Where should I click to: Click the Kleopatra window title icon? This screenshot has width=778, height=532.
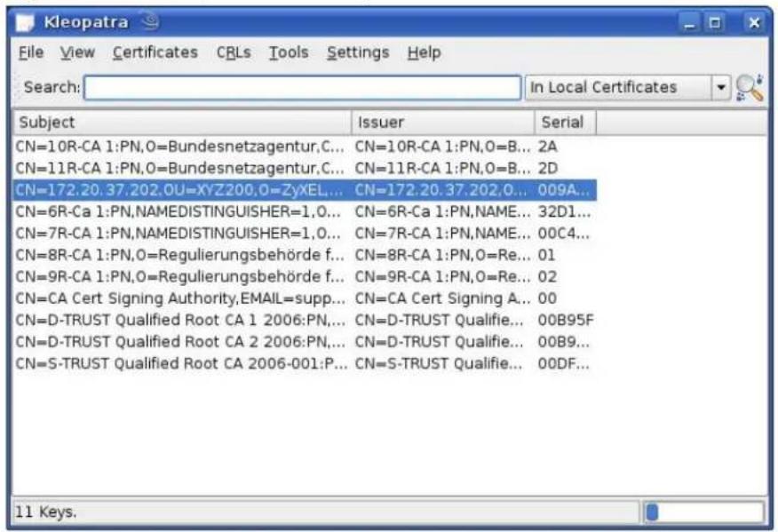click(25, 22)
